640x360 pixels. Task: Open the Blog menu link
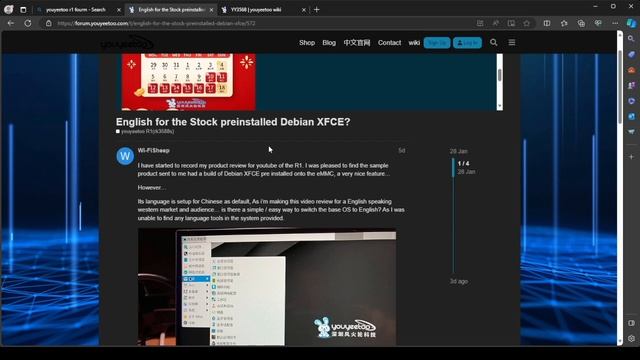329,42
